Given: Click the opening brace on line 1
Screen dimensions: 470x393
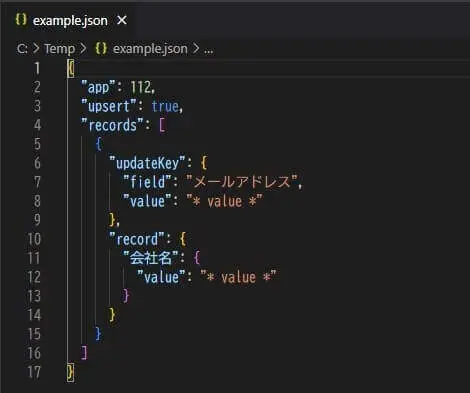Looking at the screenshot, I should (70, 68).
